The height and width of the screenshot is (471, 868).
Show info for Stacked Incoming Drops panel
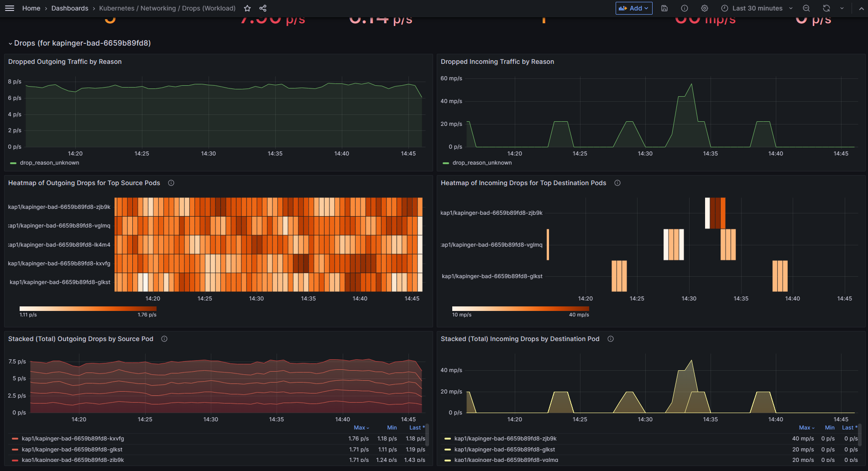611,339
